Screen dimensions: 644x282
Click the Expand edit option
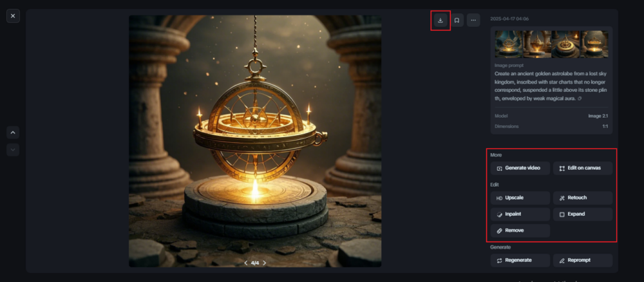coord(582,214)
